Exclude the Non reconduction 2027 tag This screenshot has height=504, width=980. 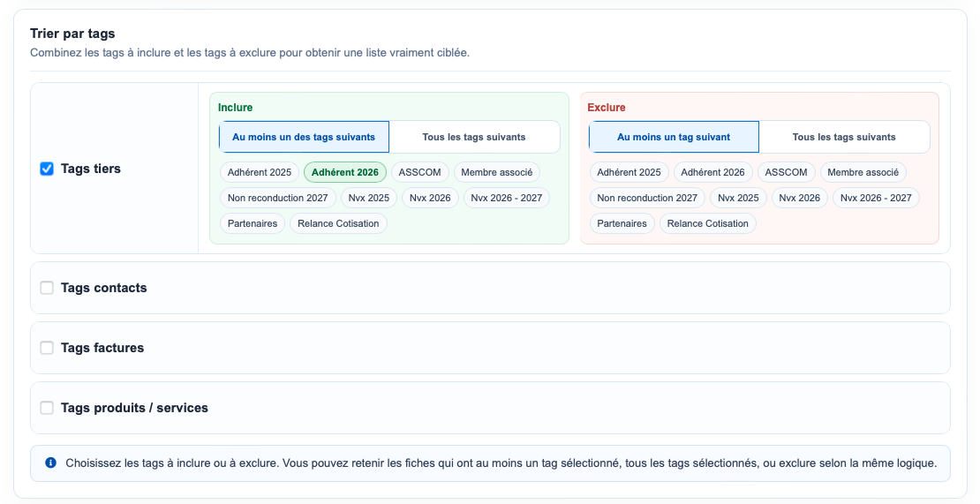647,198
